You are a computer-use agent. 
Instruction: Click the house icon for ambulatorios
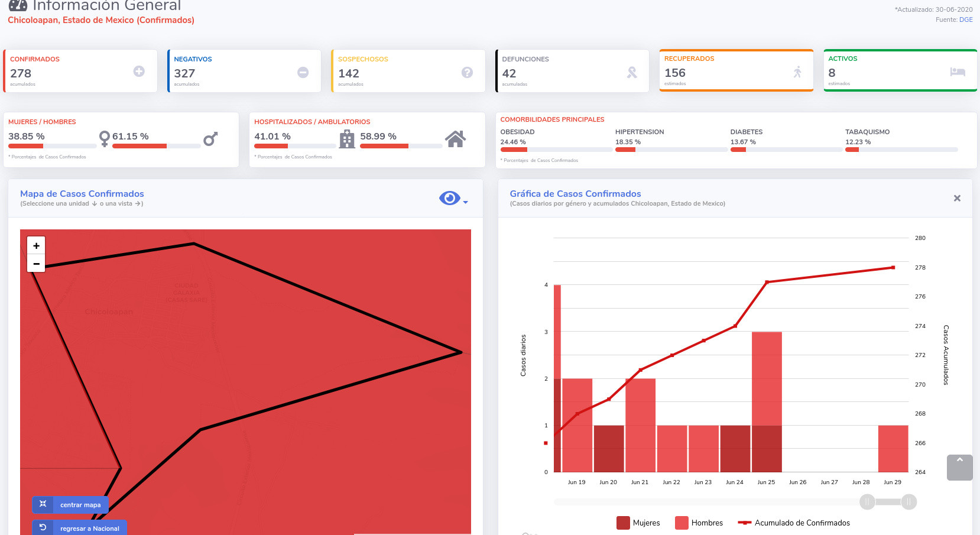[x=456, y=139]
